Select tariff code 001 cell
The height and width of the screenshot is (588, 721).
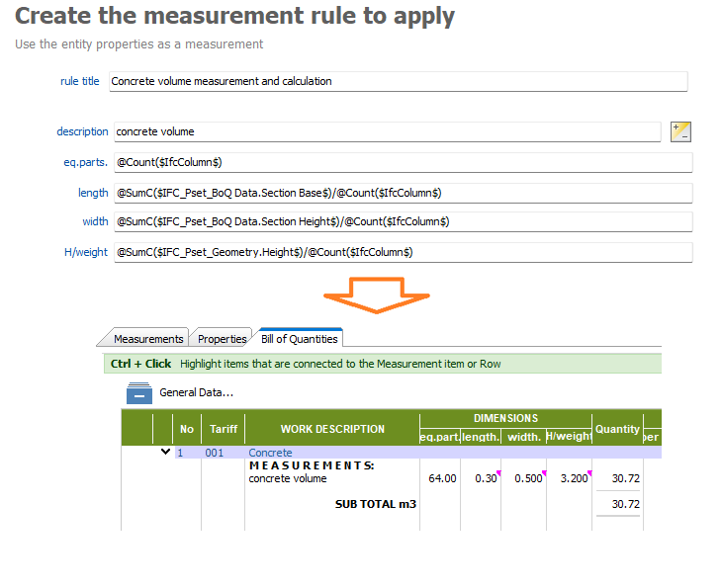215,453
